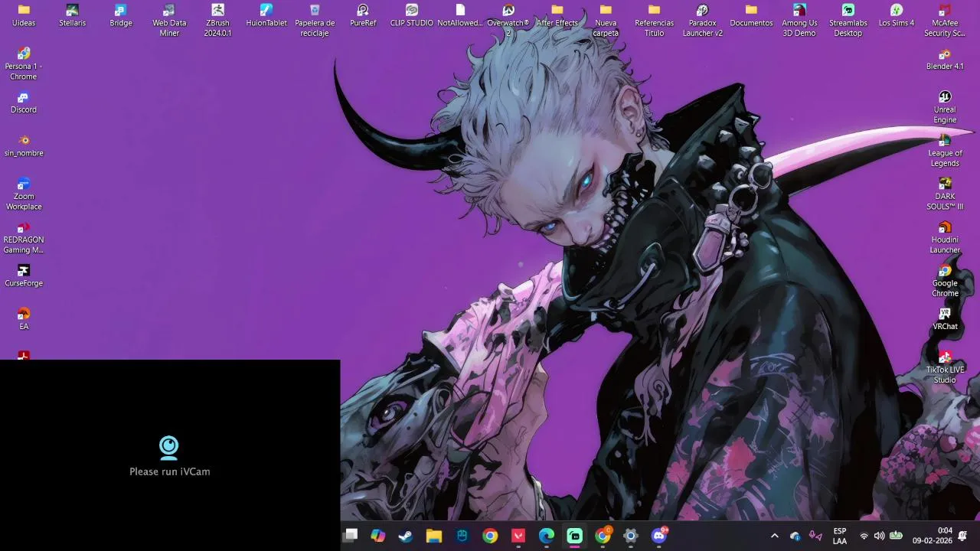Screen dimensions: 980x551
Task: Open Settings gear in the taskbar
Action: coord(631,536)
